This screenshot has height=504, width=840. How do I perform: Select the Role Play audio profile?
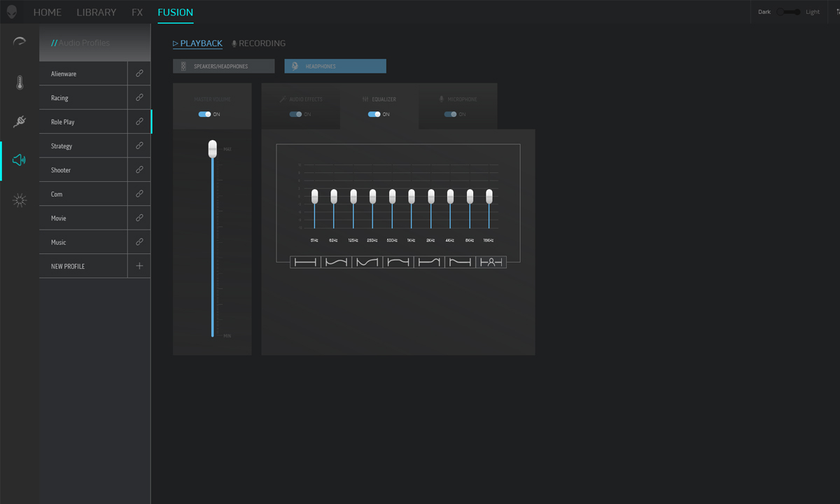tap(83, 122)
